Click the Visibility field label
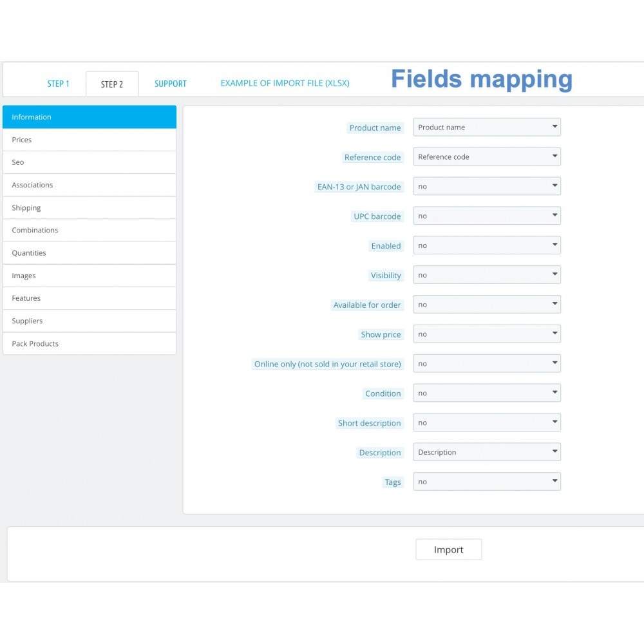The height and width of the screenshot is (644, 644). 386,276
